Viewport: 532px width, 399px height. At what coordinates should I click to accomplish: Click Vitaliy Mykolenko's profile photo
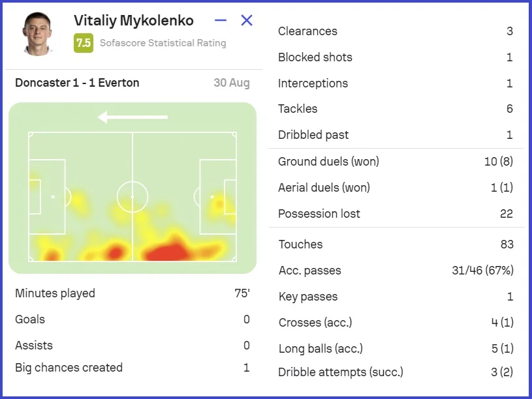[38, 33]
